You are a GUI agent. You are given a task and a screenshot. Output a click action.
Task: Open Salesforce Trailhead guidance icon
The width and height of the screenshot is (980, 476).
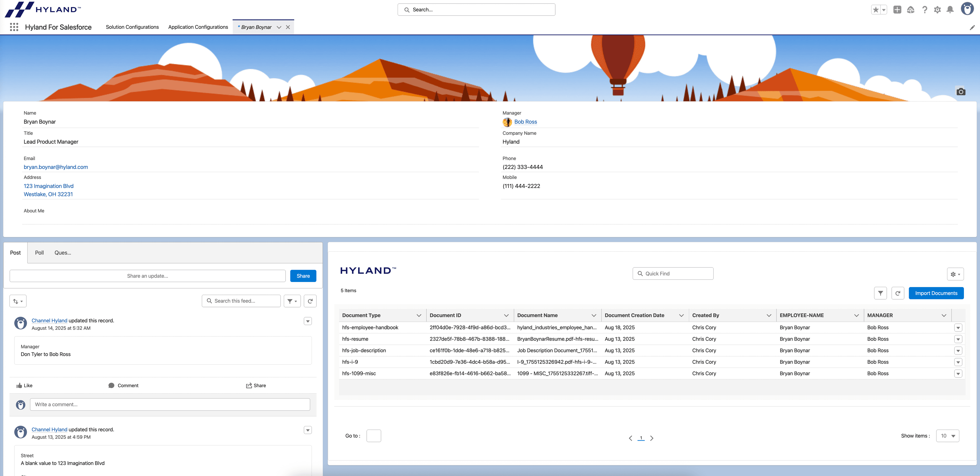(911, 10)
